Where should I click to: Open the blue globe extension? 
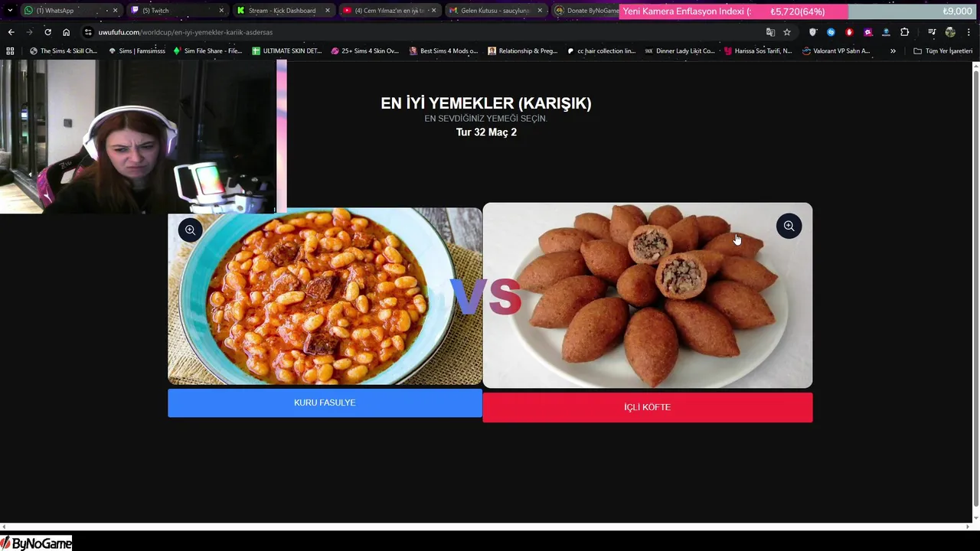tap(886, 32)
